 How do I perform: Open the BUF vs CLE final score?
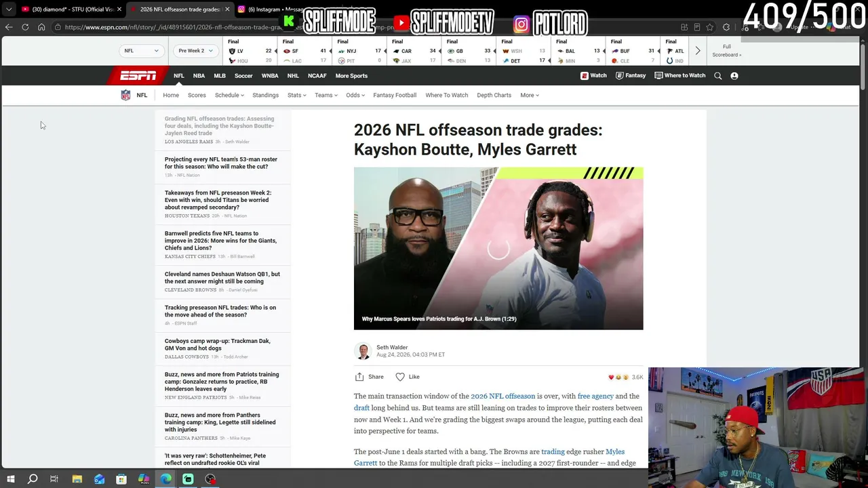pyautogui.click(x=633, y=51)
